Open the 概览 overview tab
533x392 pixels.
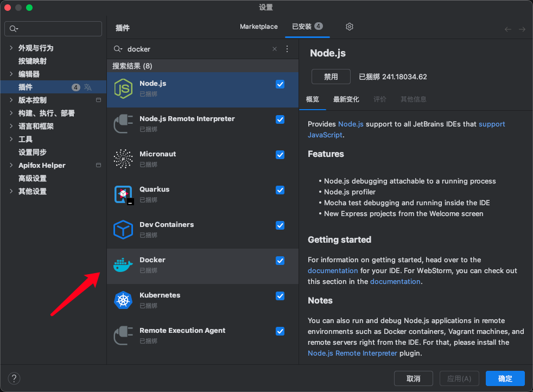313,99
